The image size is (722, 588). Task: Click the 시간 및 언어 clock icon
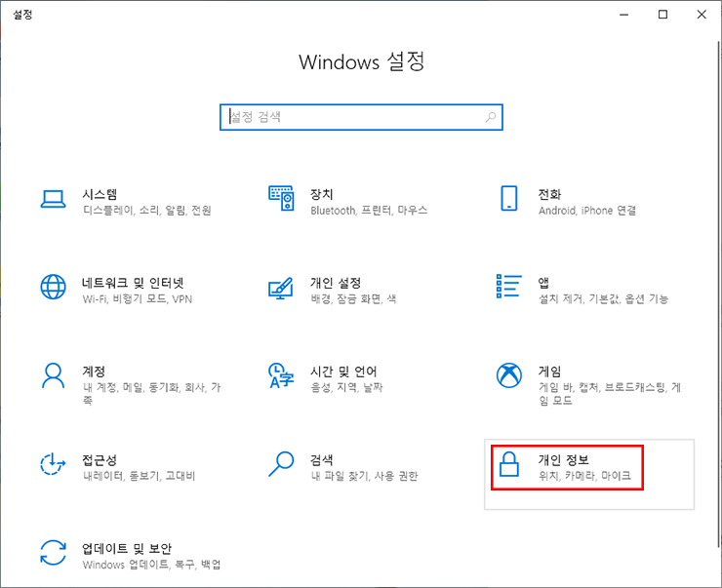(x=281, y=375)
